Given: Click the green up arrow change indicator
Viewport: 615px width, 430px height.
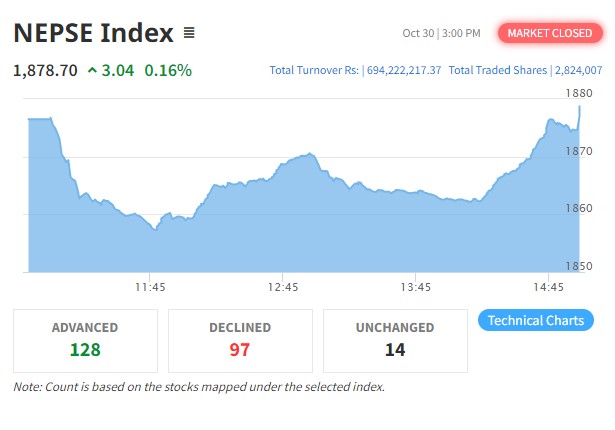Looking at the screenshot, I should 93,71.
